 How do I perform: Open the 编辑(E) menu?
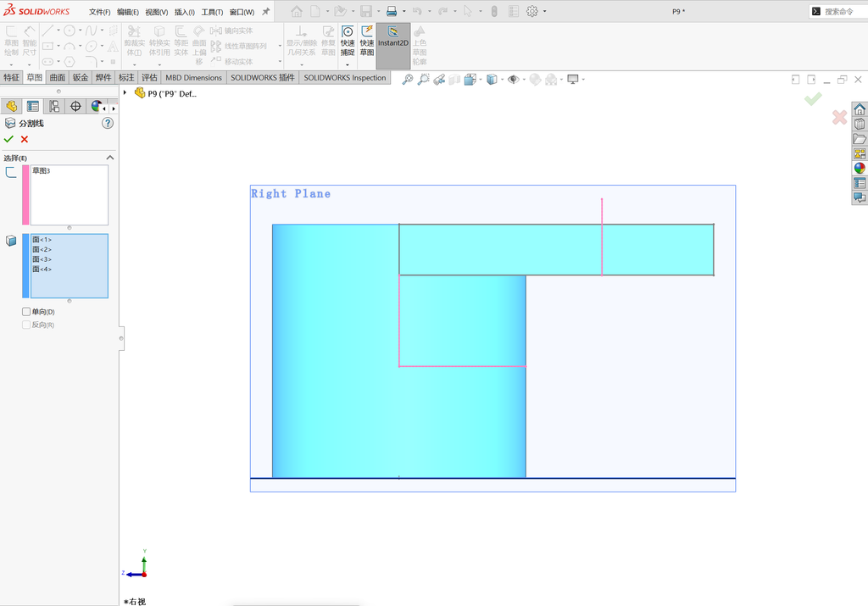tap(128, 12)
